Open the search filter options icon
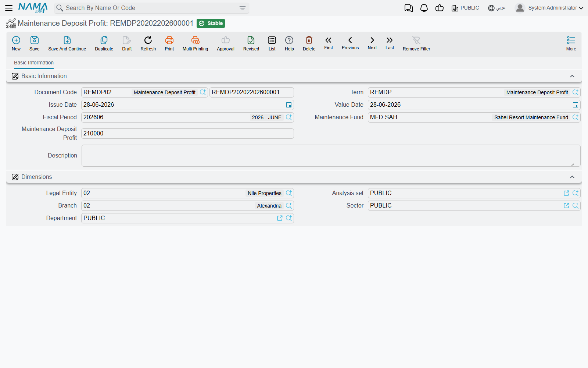 click(243, 8)
